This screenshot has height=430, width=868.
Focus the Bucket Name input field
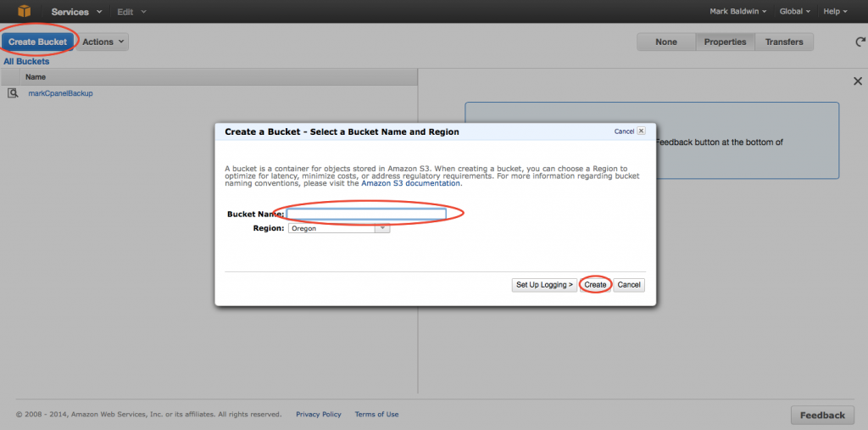[x=366, y=214]
